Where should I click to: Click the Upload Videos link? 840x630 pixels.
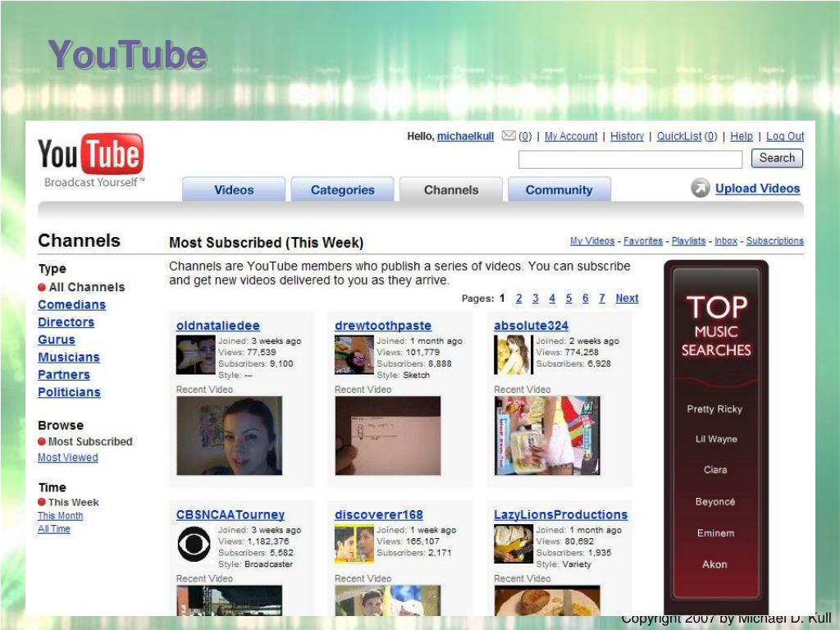click(757, 188)
